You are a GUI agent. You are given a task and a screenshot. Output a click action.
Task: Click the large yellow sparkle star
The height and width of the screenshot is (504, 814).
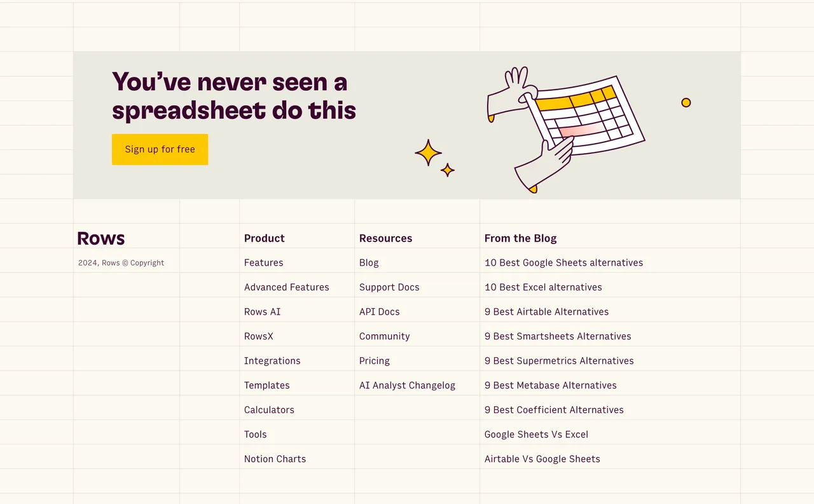[x=428, y=153]
